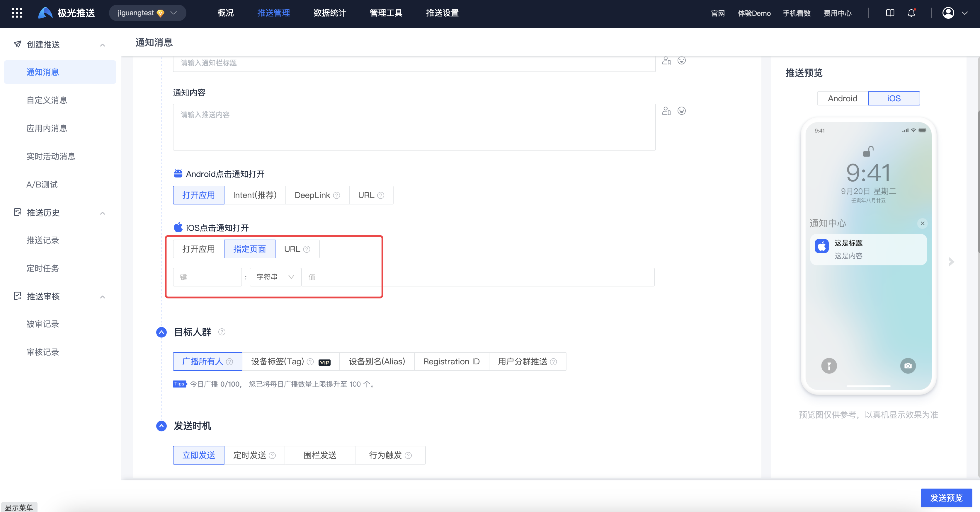This screenshot has height=512, width=980.
Task: Click the 显示菜单 button
Action: coord(19,507)
